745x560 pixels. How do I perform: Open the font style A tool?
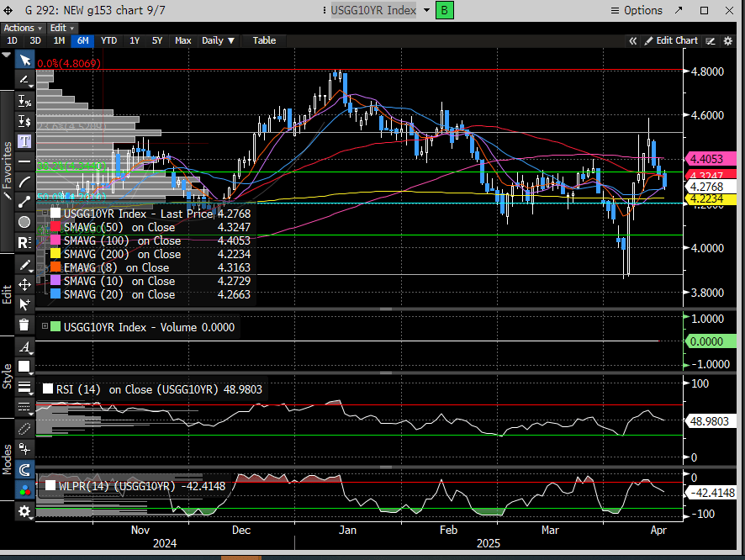tap(24, 347)
